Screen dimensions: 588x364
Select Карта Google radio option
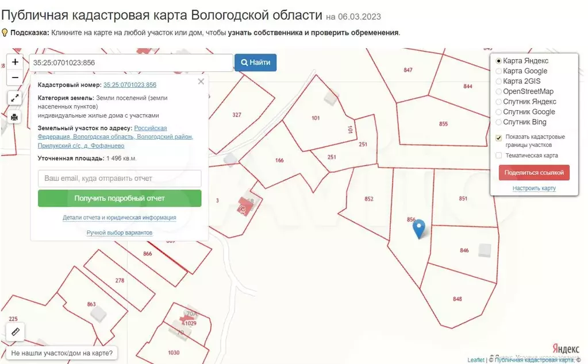(498, 71)
